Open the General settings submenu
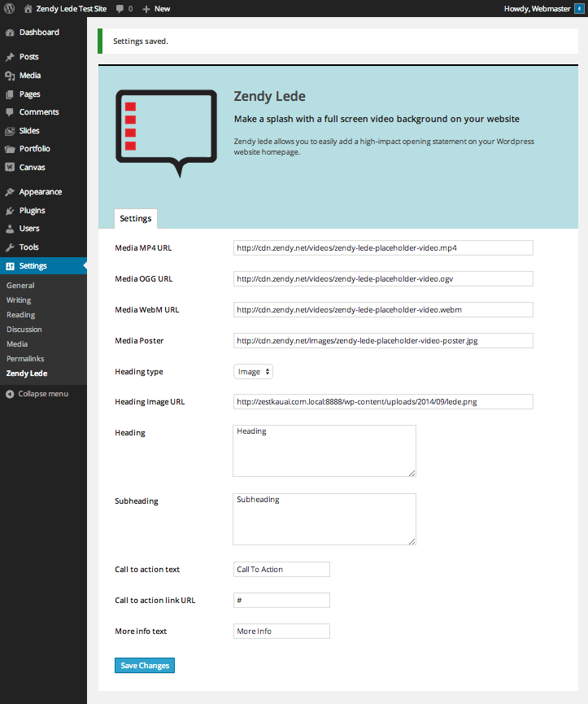 [20, 286]
